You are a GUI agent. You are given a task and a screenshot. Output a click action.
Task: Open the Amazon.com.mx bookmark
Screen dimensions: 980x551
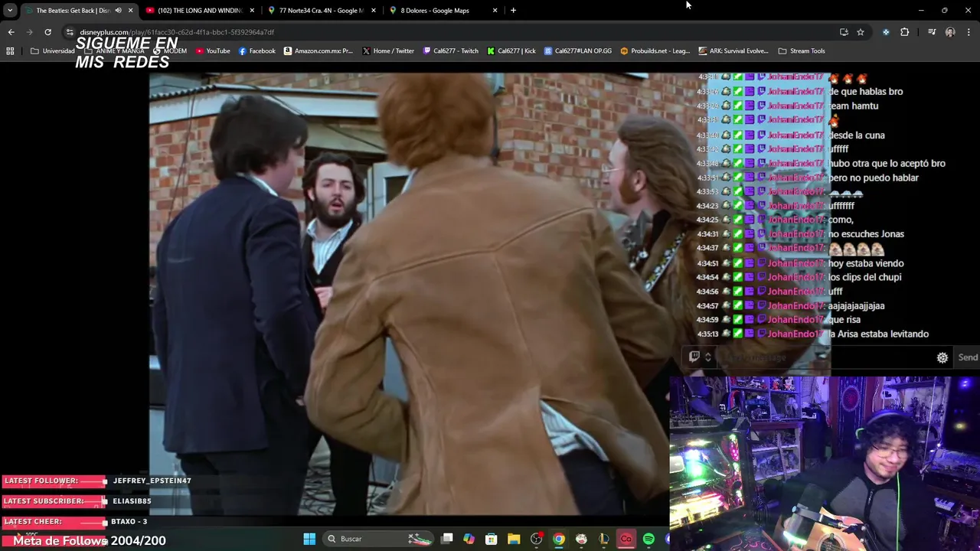click(x=318, y=51)
